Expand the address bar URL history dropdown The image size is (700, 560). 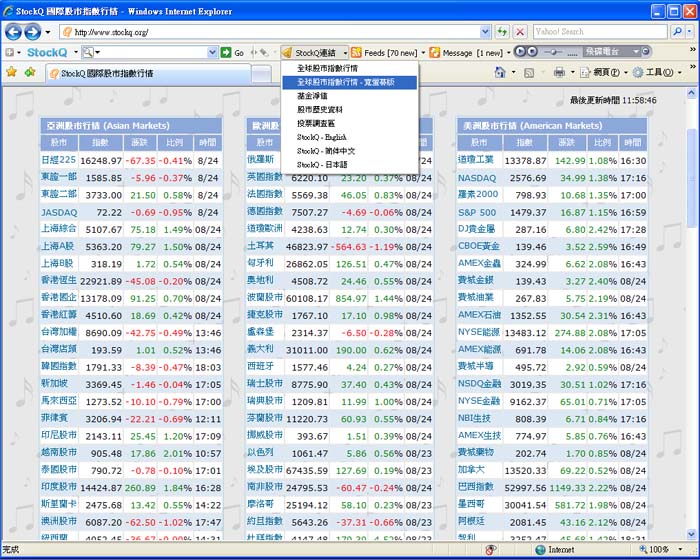486,32
